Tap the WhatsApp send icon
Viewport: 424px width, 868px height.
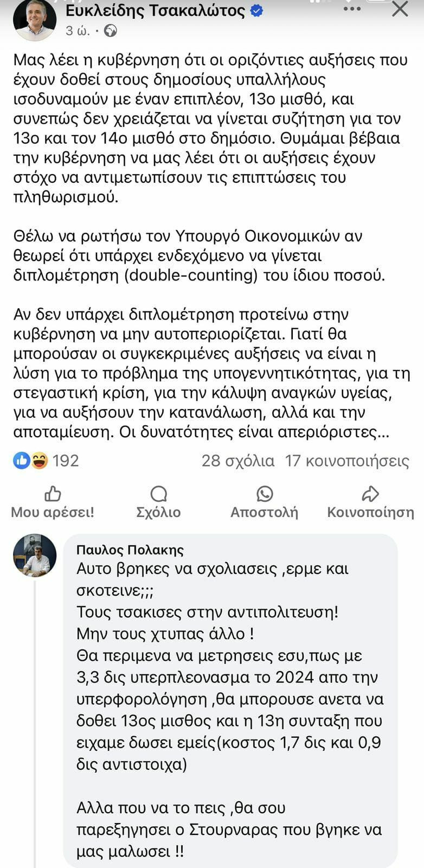tap(265, 494)
